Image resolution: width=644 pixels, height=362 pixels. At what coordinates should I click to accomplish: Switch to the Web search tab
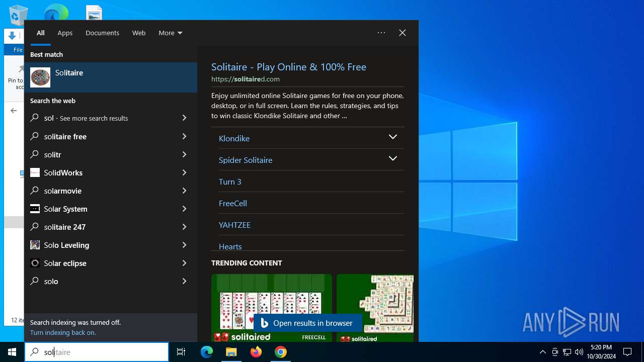coord(139,33)
